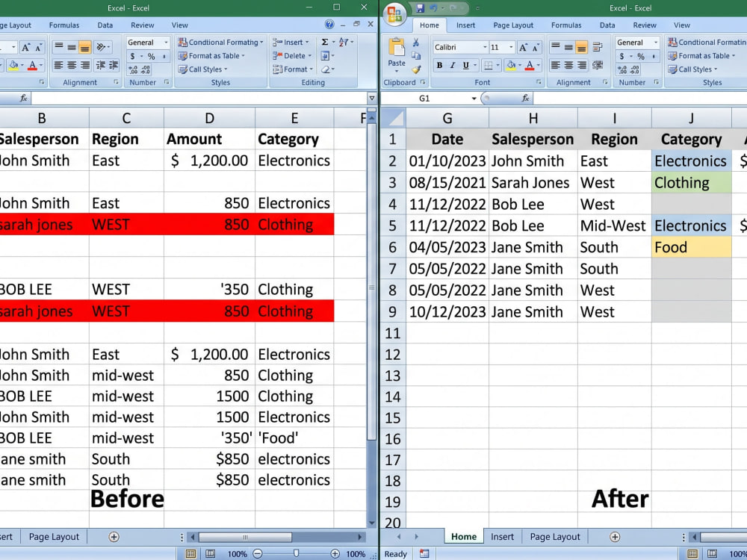Toggle bottom align in the left window
Screen dimensions: 747x560
pos(85,46)
